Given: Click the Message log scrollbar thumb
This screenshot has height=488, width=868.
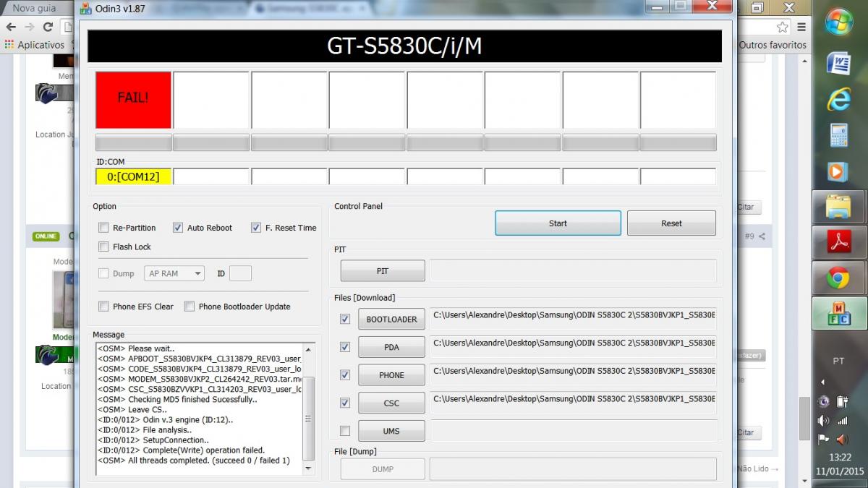Looking at the screenshot, I should point(308,418).
